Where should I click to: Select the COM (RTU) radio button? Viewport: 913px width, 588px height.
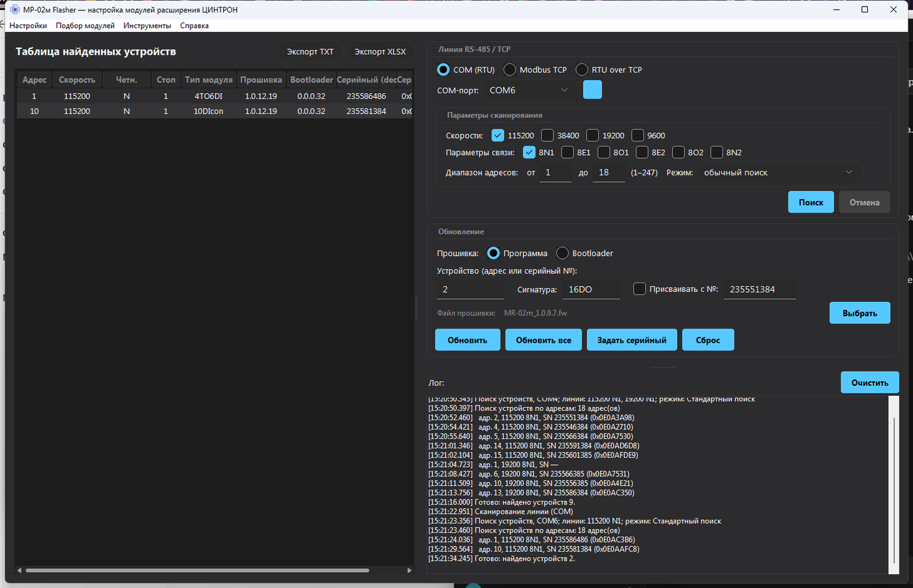coord(443,70)
